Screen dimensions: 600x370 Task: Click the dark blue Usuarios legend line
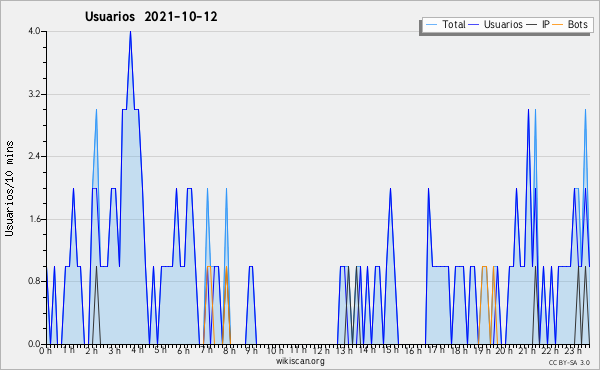tap(474, 25)
